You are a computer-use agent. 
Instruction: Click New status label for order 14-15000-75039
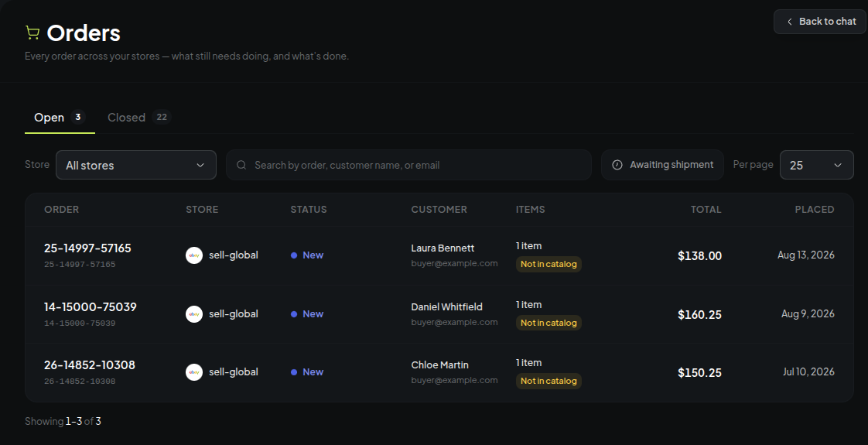pos(313,314)
